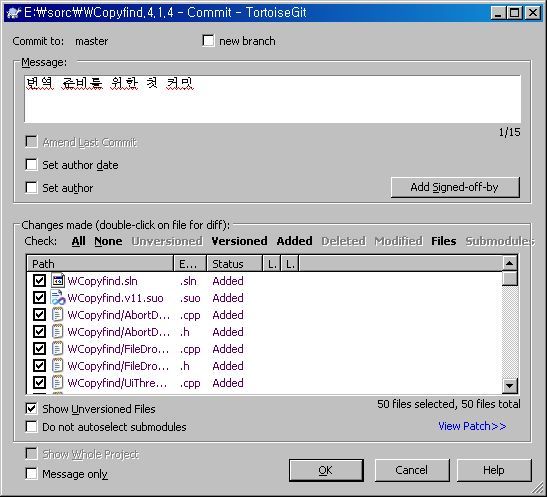Click the file list scroll-up arrow
The height and width of the screenshot is (497, 547).
click(510, 263)
